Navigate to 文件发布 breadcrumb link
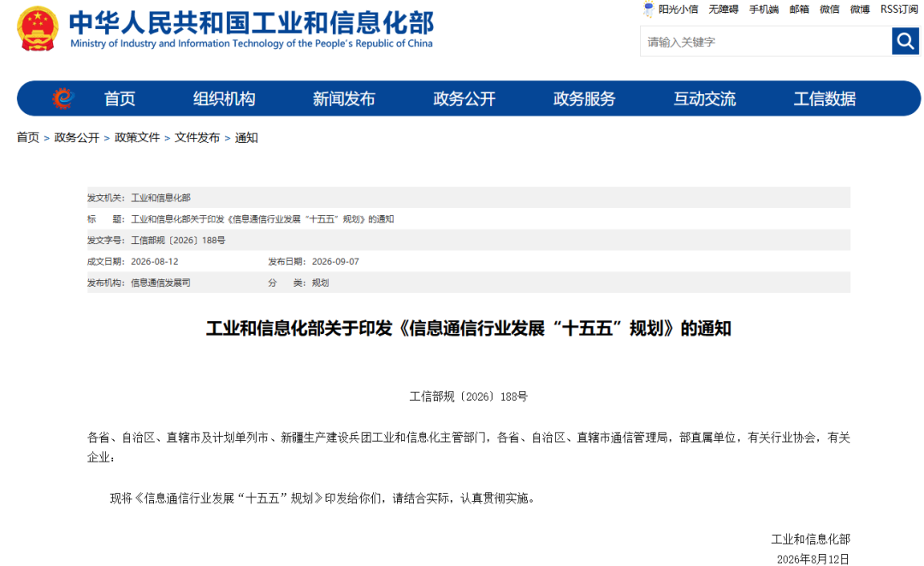 (197, 137)
